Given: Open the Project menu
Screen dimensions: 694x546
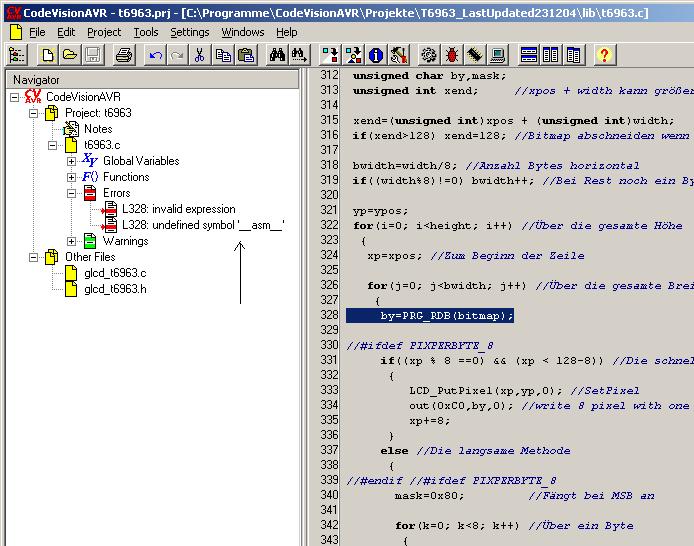Looking at the screenshot, I should tap(104, 32).
